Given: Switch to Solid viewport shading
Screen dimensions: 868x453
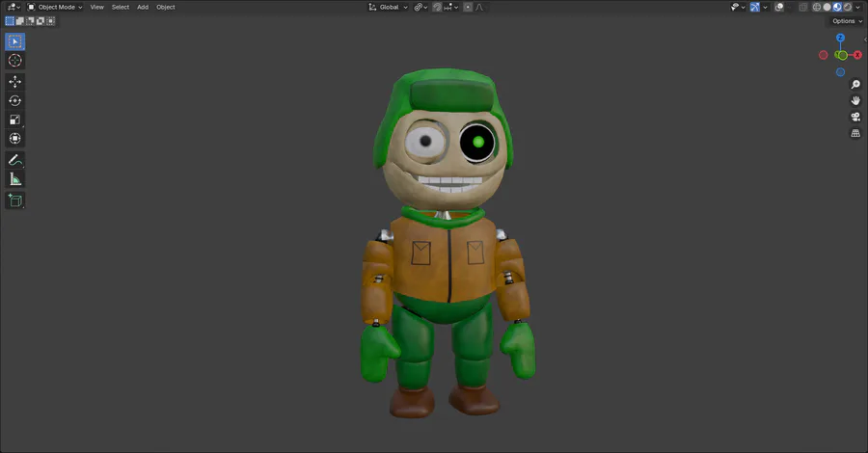Looking at the screenshot, I should (827, 7).
